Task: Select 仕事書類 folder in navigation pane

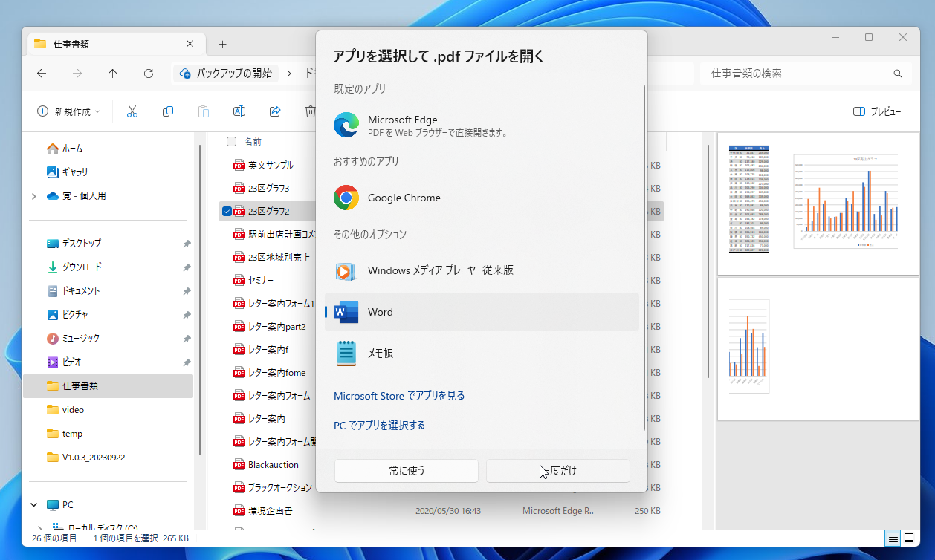Action: click(109, 385)
